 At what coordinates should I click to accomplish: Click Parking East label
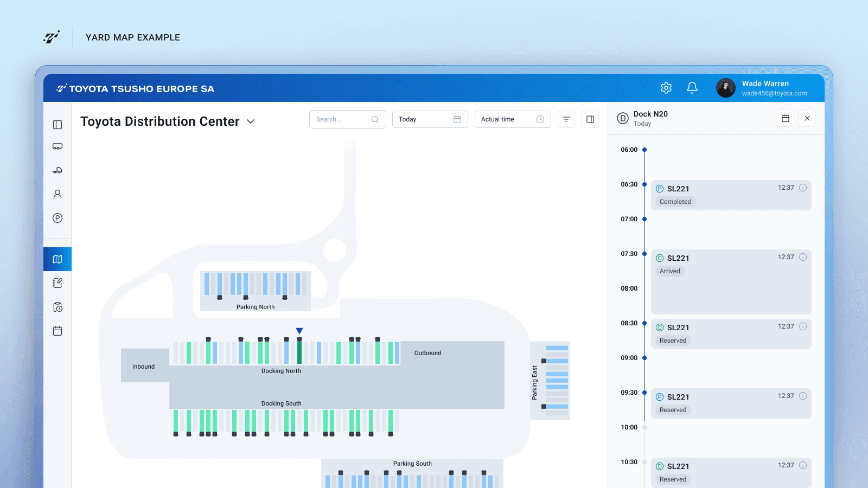tap(534, 383)
